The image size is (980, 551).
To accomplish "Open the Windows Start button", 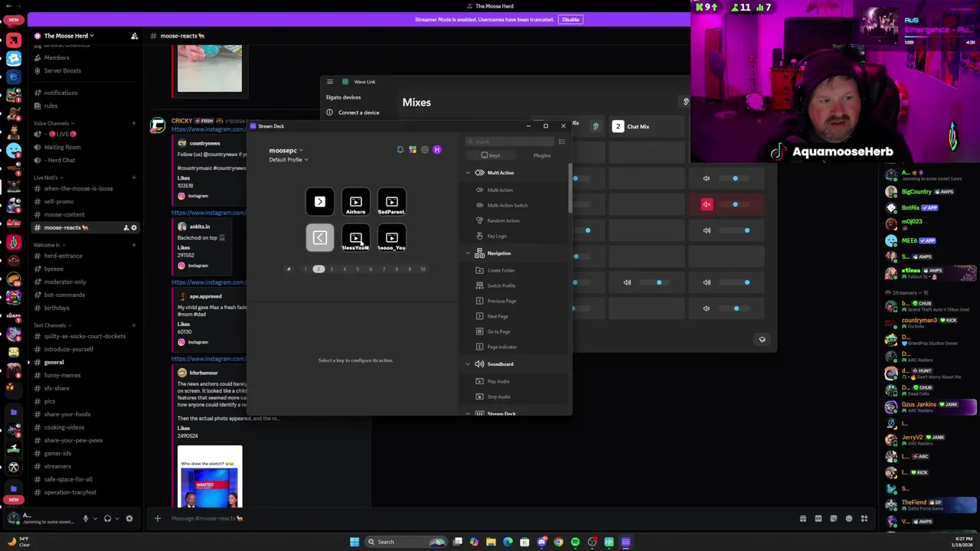I will [x=354, y=542].
